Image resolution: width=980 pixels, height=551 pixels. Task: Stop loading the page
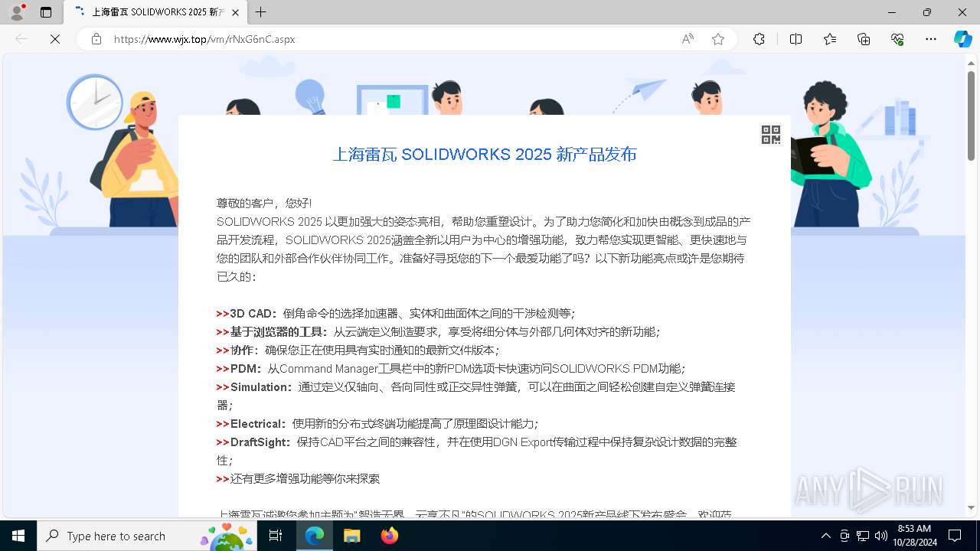click(x=55, y=39)
